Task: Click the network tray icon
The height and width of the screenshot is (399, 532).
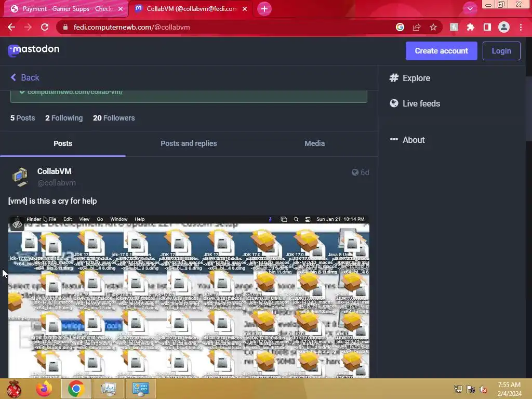Action: [x=458, y=389]
